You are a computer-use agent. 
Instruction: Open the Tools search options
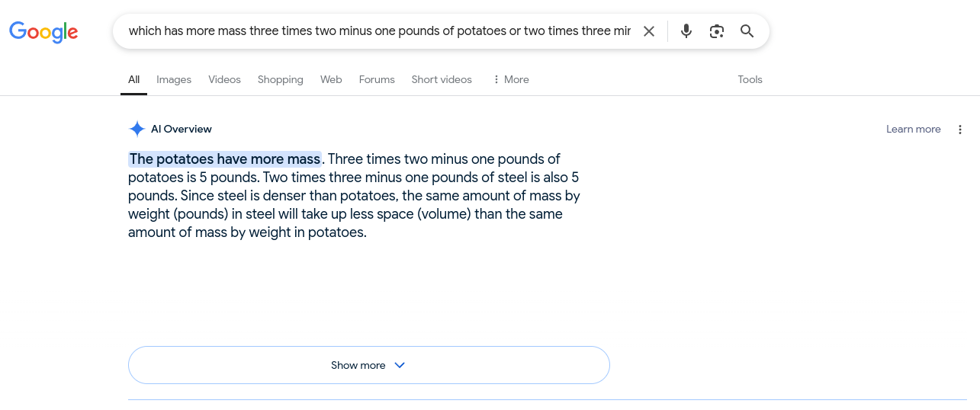click(x=750, y=79)
